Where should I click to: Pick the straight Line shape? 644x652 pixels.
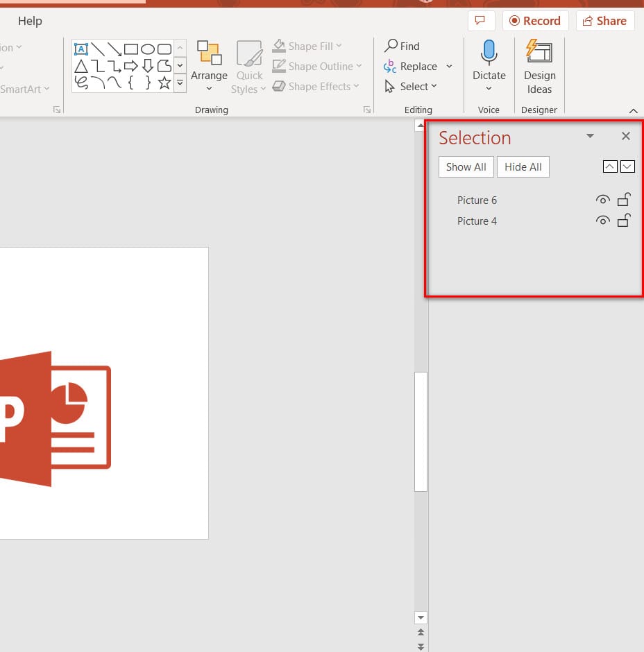(x=98, y=49)
